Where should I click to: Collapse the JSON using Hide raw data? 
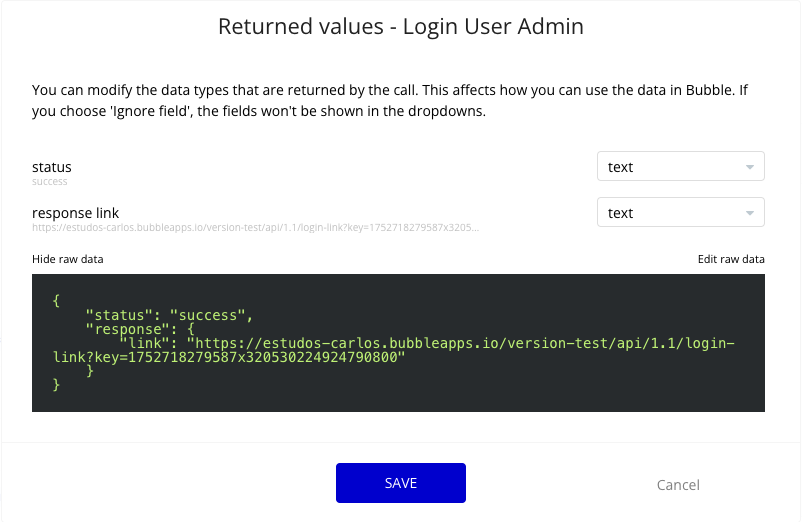point(68,259)
